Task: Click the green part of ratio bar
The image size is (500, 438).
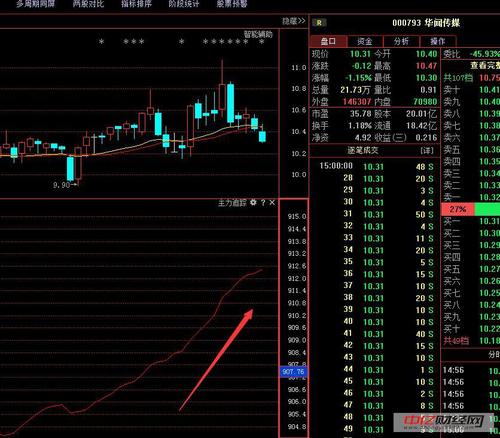Action: 487,209
